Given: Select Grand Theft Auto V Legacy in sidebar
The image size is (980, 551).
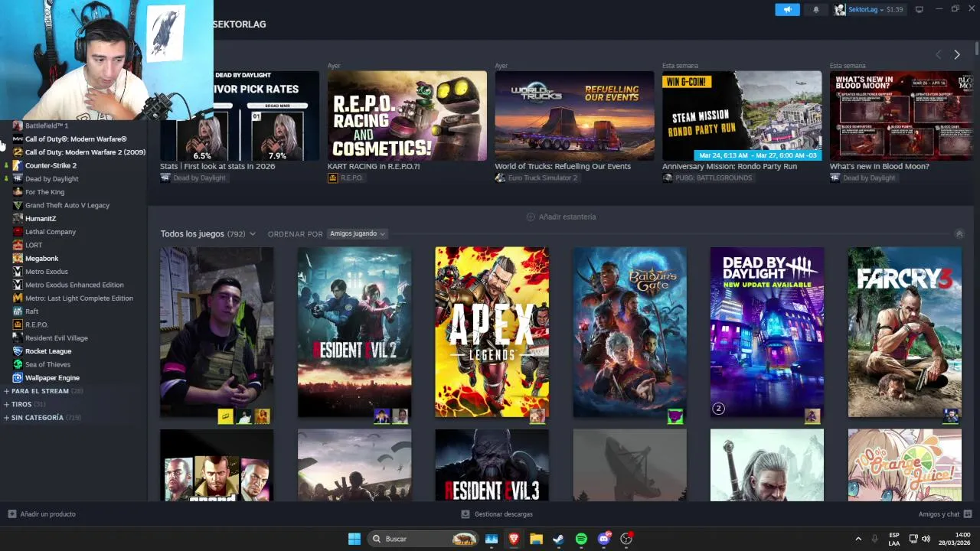Looking at the screenshot, I should 67,205.
